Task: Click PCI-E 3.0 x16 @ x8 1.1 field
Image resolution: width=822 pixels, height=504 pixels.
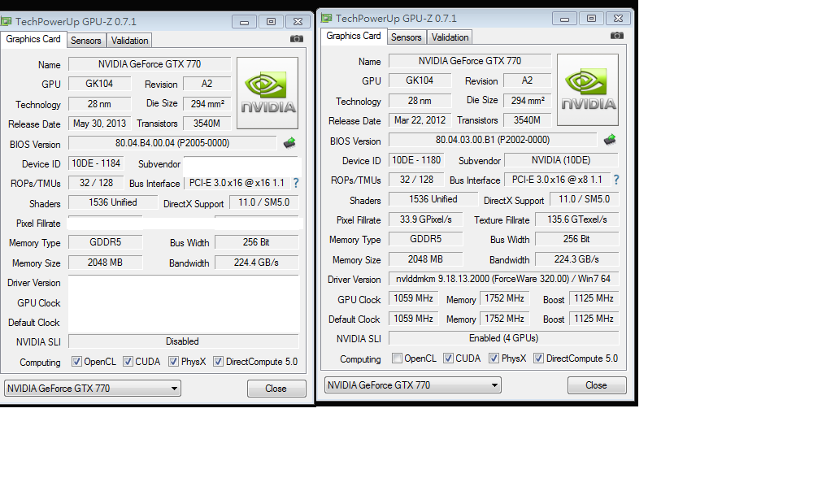Action: [557, 180]
